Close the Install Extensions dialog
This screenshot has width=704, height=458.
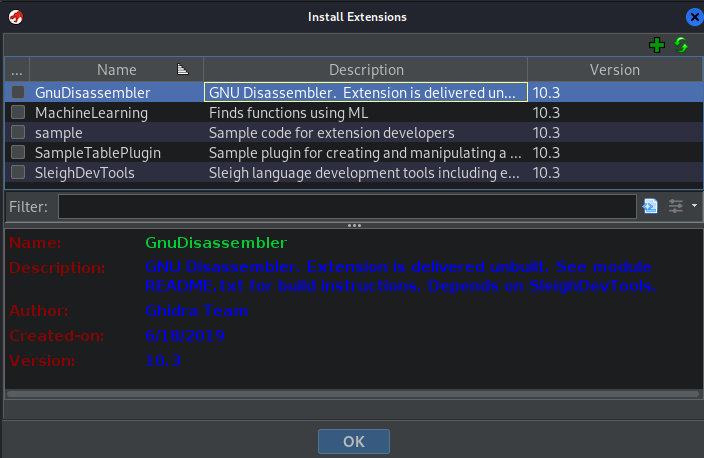click(x=695, y=17)
